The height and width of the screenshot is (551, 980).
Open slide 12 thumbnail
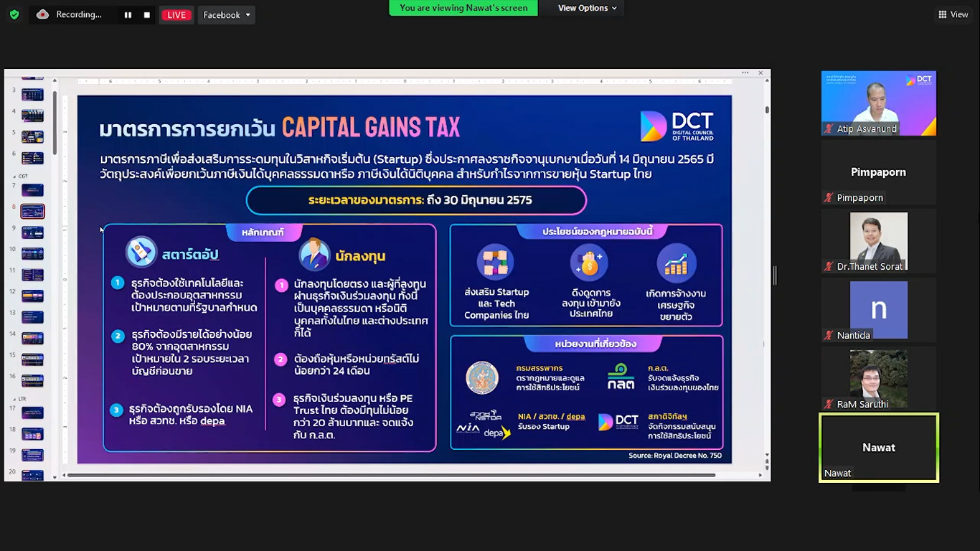32,296
